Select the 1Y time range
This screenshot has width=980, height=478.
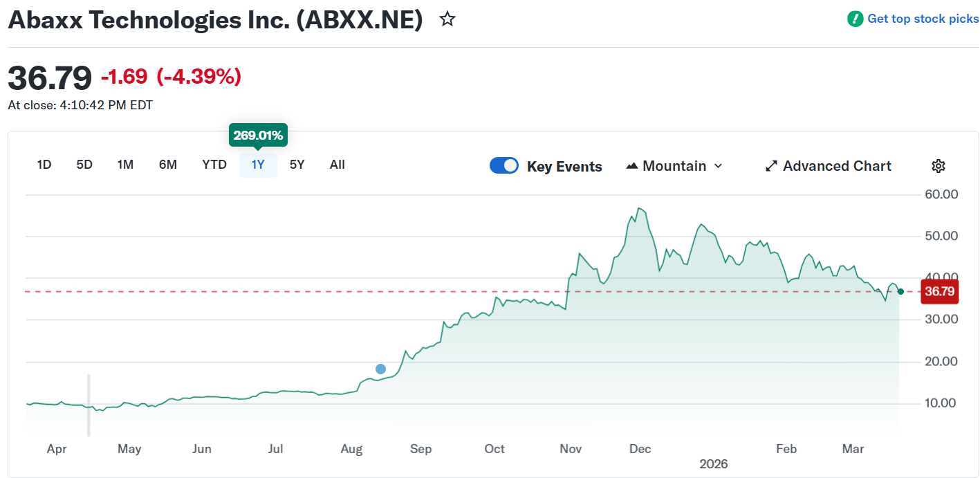[258, 165]
